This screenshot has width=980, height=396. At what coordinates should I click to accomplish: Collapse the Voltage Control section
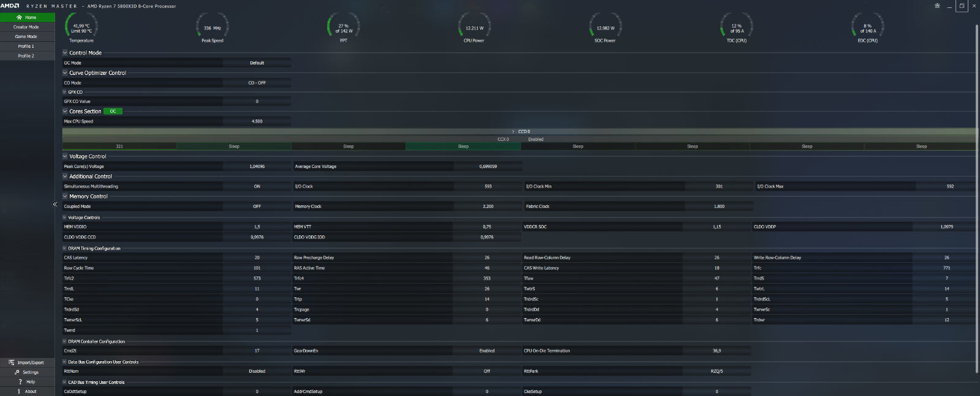coord(65,156)
